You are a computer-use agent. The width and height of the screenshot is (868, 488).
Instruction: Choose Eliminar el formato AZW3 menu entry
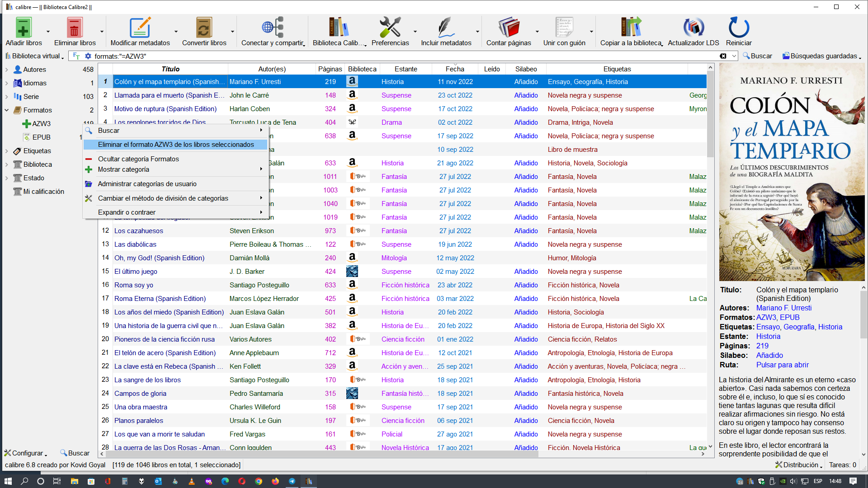(176, 145)
